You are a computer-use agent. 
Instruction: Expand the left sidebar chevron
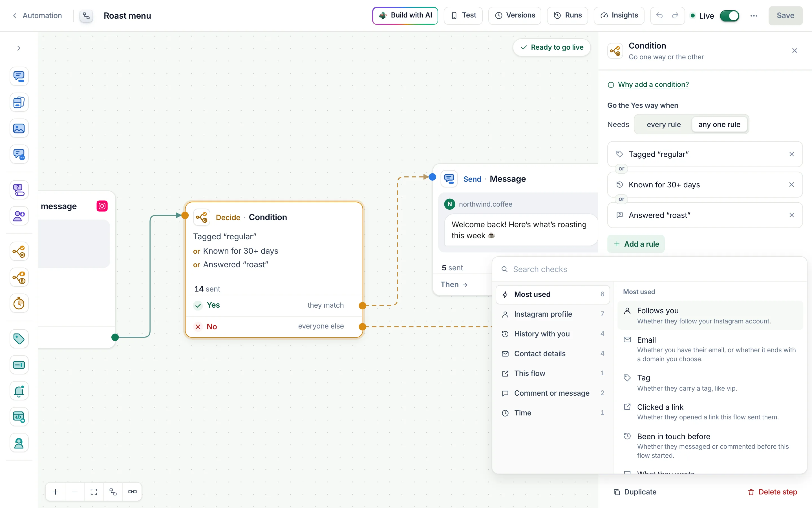click(19, 48)
